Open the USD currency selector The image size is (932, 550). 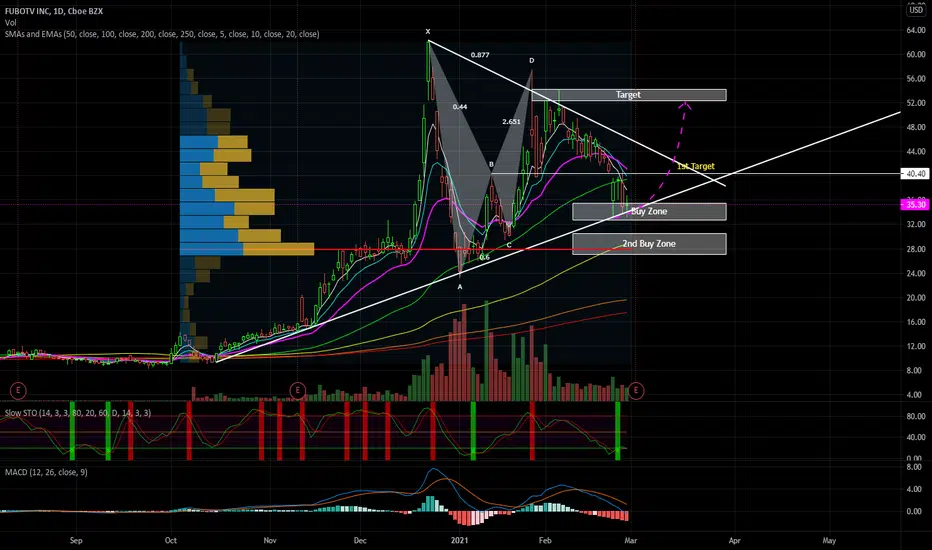916,10
